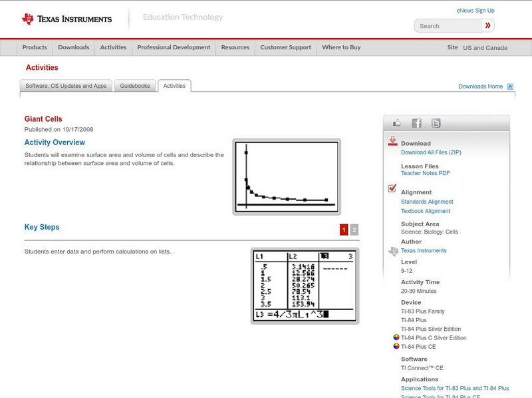Open the lists calculator screenshot thumbnail
532x398 pixels.
(x=305, y=286)
